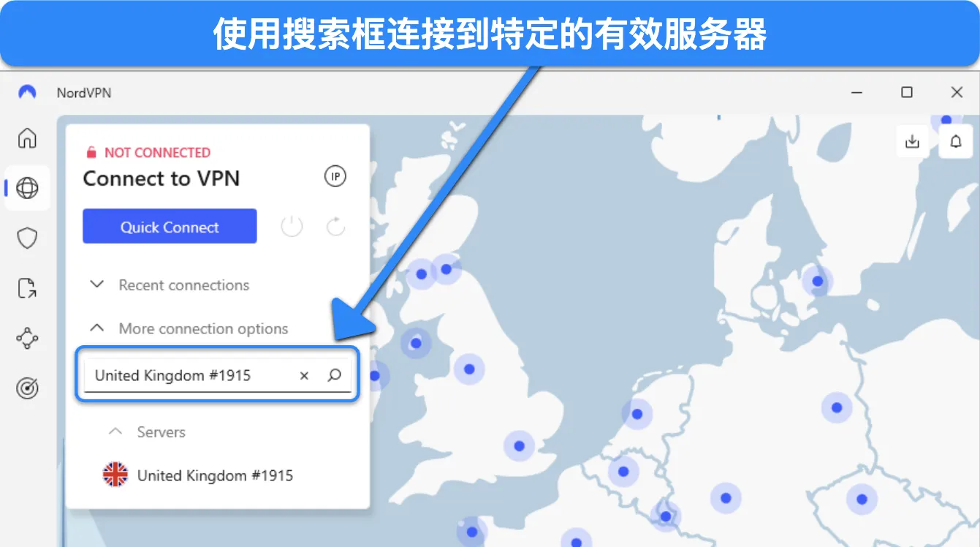980x547 pixels.
Task: Click the magnifier search icon
Action: tap(334, 375)
